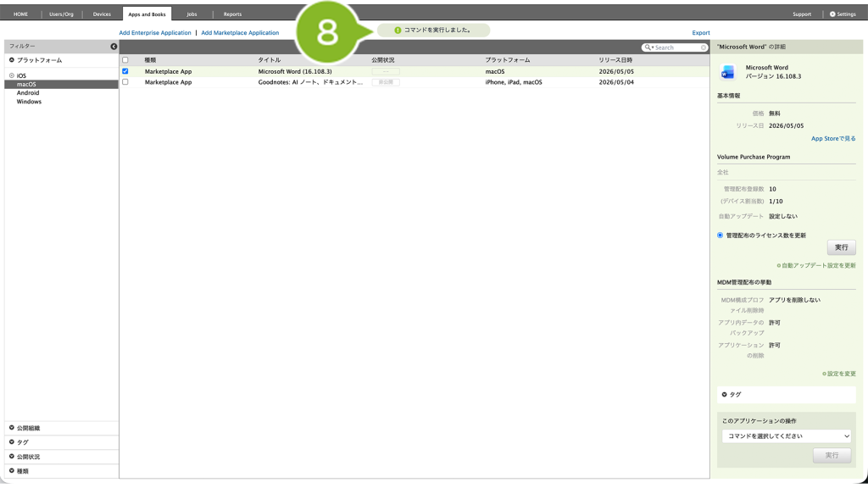Toggle the select-all header checkbox
This screenshot has width=868, height=488.
[x=125, y=60]
